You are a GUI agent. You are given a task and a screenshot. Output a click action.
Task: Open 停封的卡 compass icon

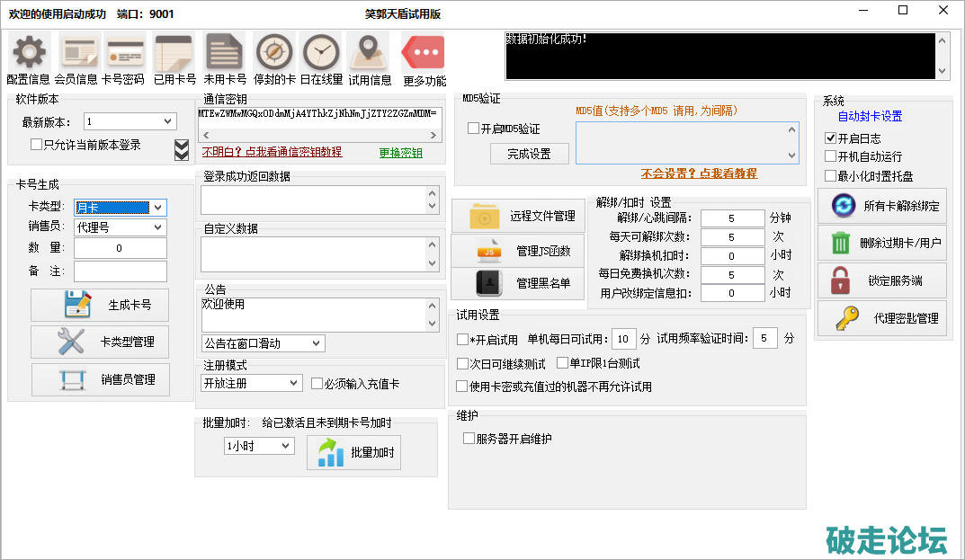[x=274, y=53]
